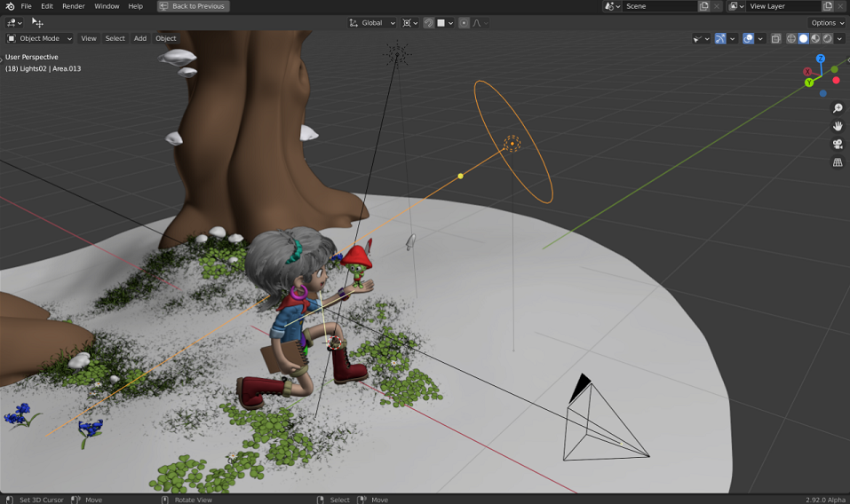Image resolution: width=850 pixels, height=504 pixels.
Task: Switch to wireframe viewport shading
Action: (791, 38)
